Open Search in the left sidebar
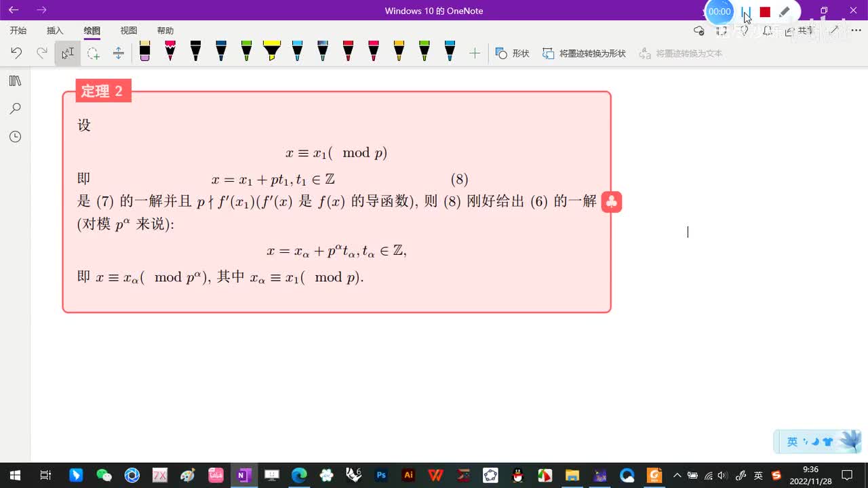The height and width of the screenshot is (488, 868). coord(15,108)
